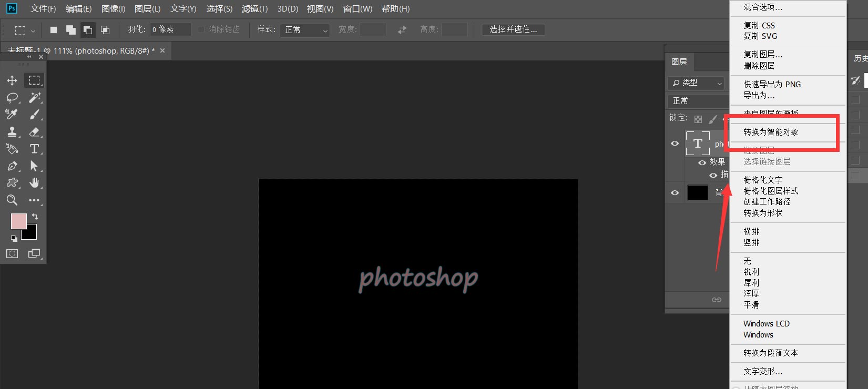868x389 pixels.
Task: Open the Edit Toolbar three-dots button
Action: [34, 200]
